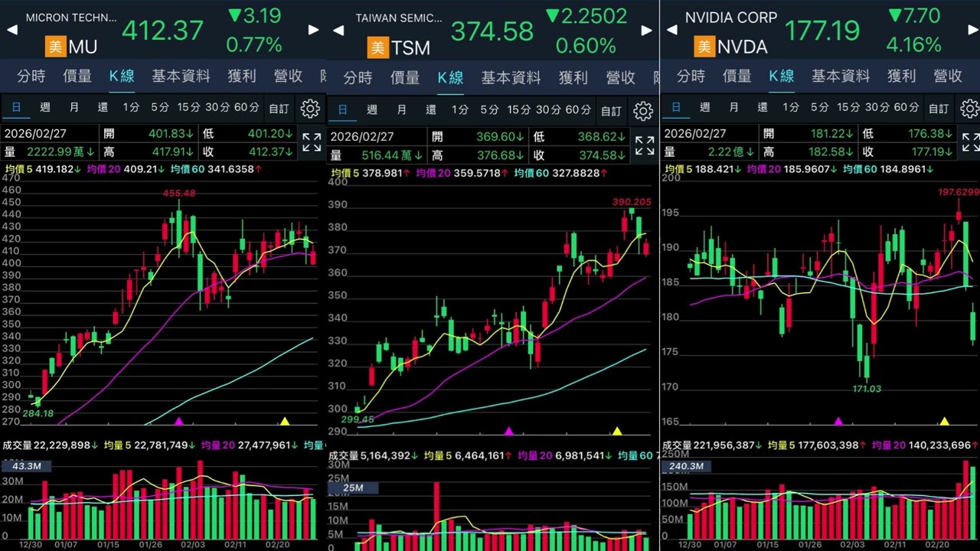The height and width of the screenshot is (551, 980).
Task: Open 自訂 custom period in MU panel
Action: [x=279, y=109]
